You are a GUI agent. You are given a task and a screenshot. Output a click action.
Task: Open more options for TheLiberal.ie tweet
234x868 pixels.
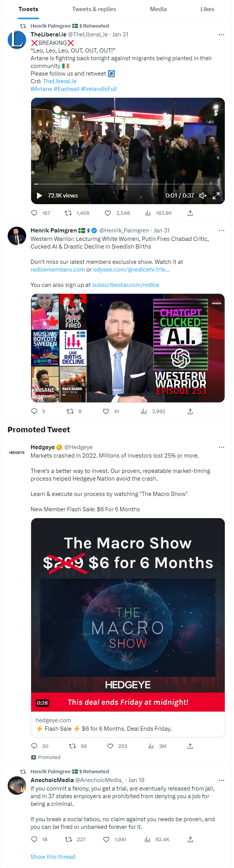point(221,35)
